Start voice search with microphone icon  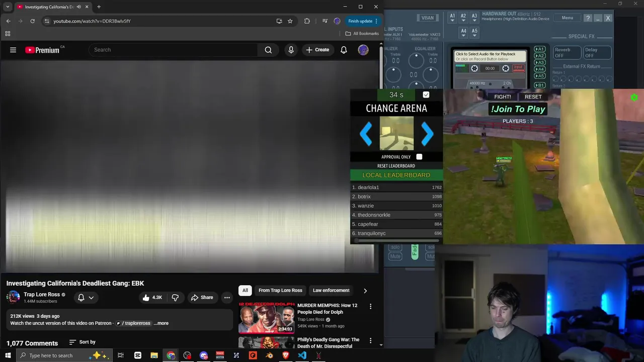[291, 50]
